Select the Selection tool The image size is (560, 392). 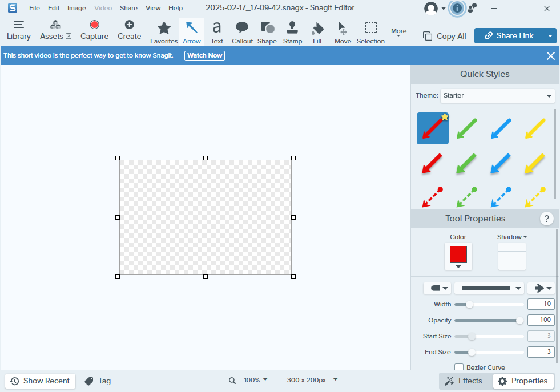370,33
